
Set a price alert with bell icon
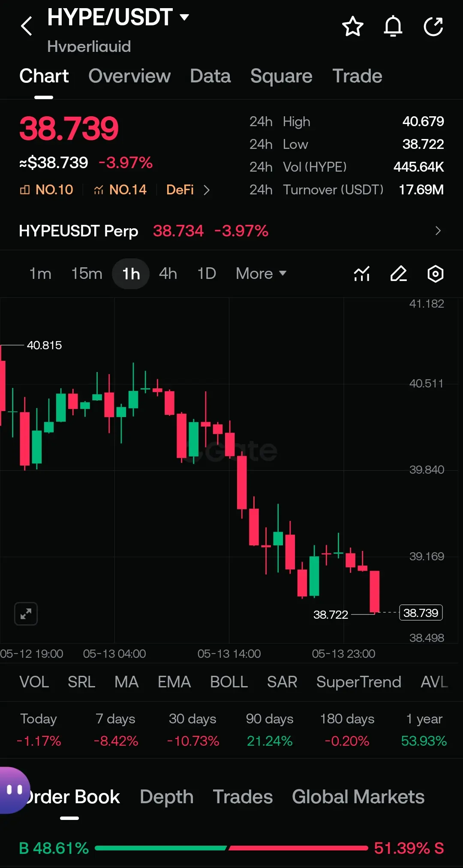pyautogui.click(x=393, y=27)
